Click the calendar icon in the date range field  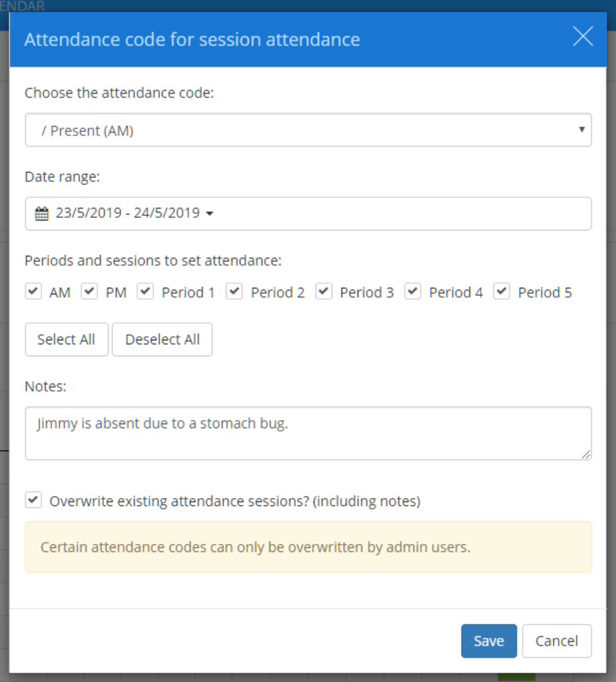coord(43,213)
